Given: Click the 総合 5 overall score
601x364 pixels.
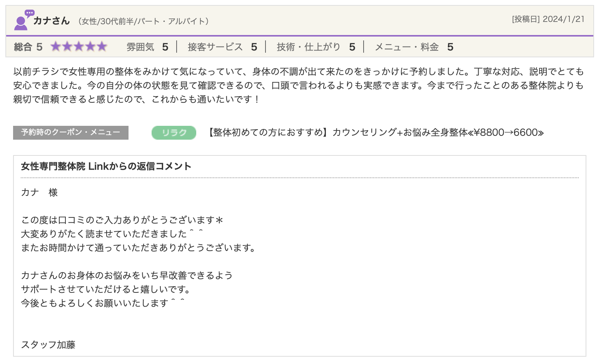Looking at the screenshot, I should click(x=28, y=47).
